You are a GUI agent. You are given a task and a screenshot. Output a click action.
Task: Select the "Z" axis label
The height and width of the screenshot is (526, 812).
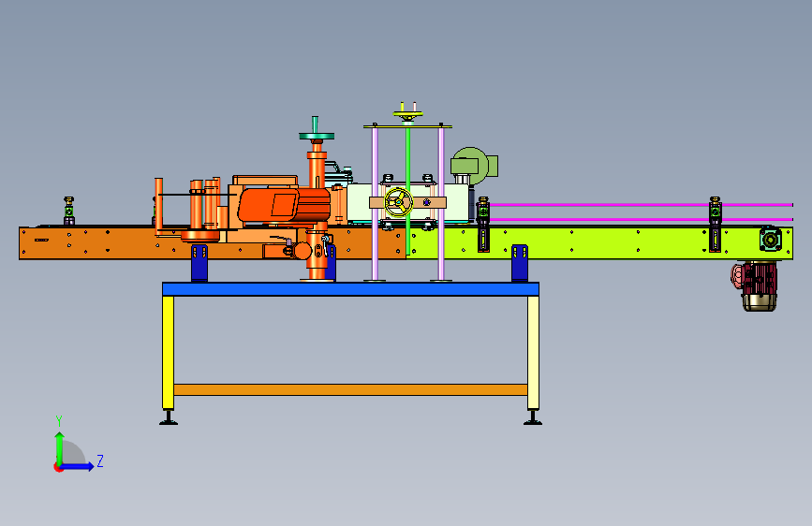point(100,460)
